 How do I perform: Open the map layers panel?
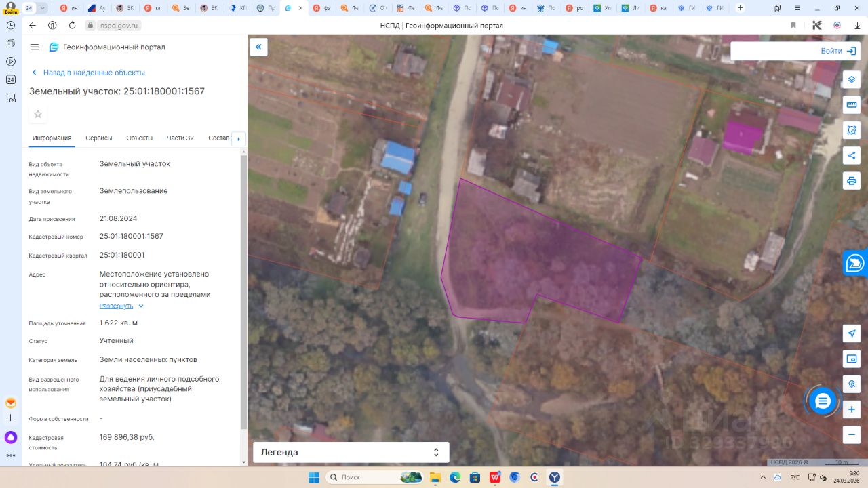[852, 79]
